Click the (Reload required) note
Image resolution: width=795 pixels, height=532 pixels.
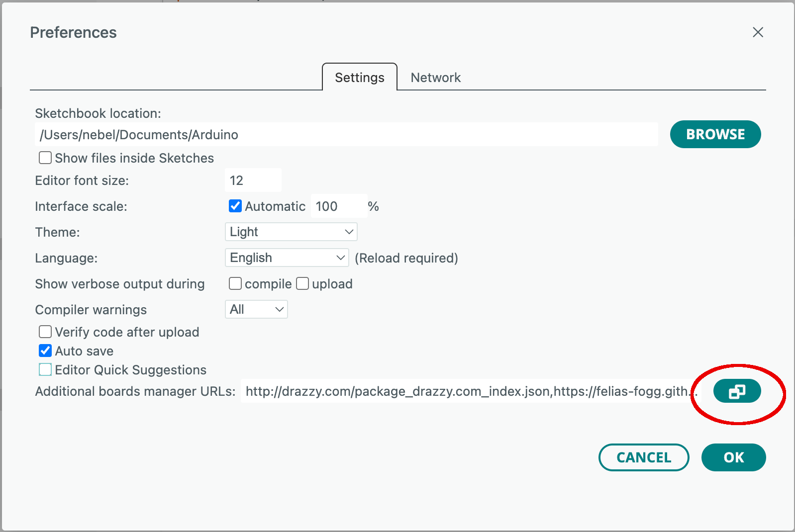click(406, 258)
